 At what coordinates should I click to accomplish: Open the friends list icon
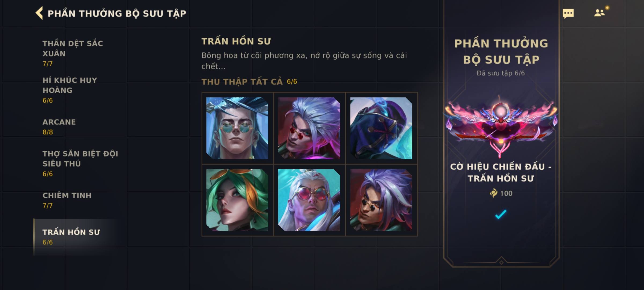(599, 13)
